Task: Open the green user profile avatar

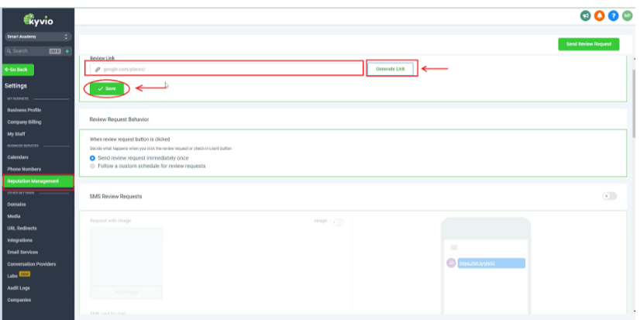Action: coord(627,15)
